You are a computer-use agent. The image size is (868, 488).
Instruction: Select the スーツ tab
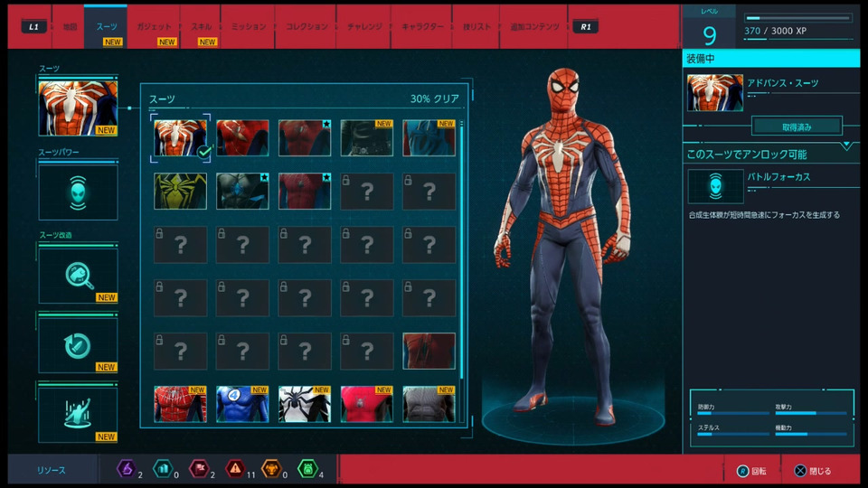coord(107,26)
